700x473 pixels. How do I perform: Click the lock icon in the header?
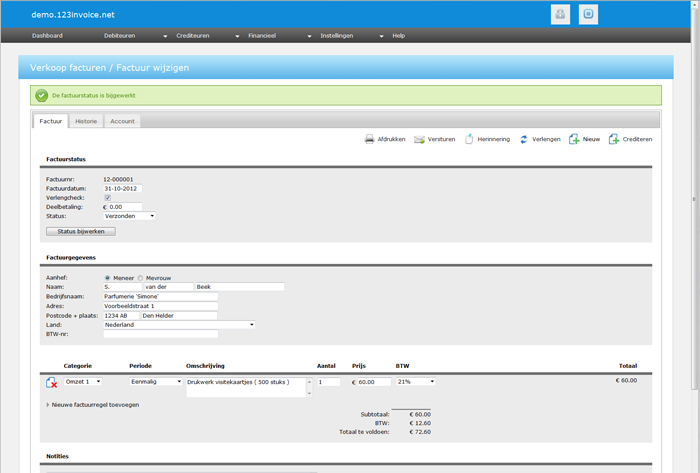(x=560, y=14)
